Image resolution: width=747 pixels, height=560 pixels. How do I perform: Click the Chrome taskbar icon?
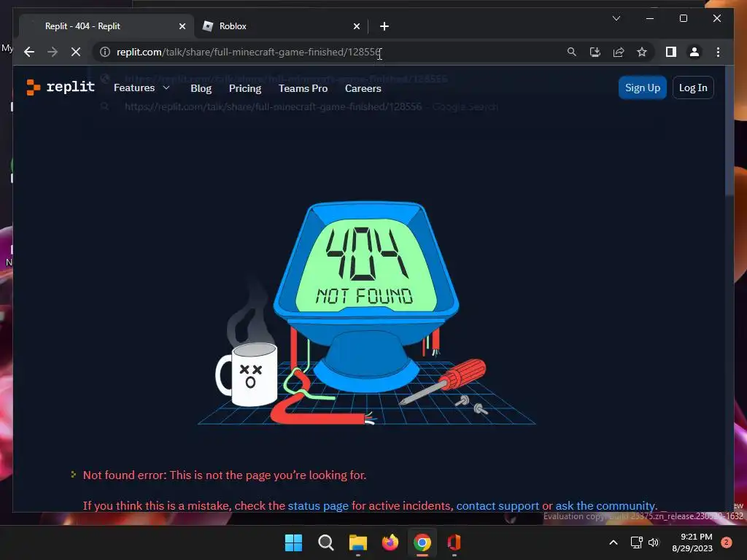422,542
